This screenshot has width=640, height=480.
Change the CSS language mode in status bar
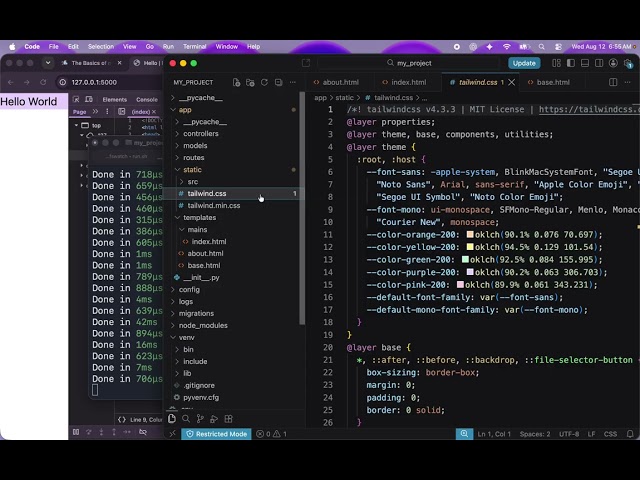[x=610, y=434]
